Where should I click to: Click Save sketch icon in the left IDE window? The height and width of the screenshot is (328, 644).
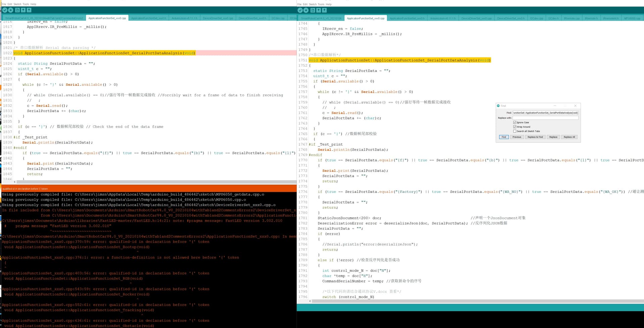[29, 10]
